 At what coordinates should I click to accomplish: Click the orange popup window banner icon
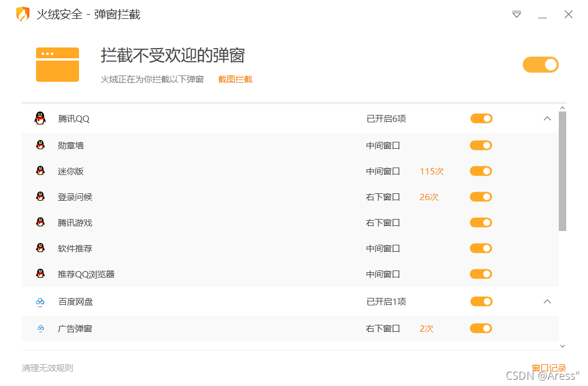57,65
